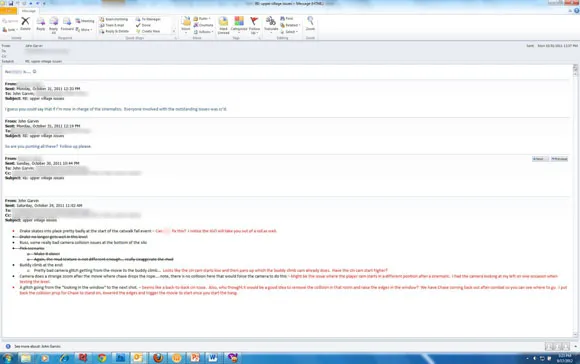Viewport: 580px width, 364px height.
Task: Open Windows Explorer from the taskbar
Action: (x=26, y=358)
